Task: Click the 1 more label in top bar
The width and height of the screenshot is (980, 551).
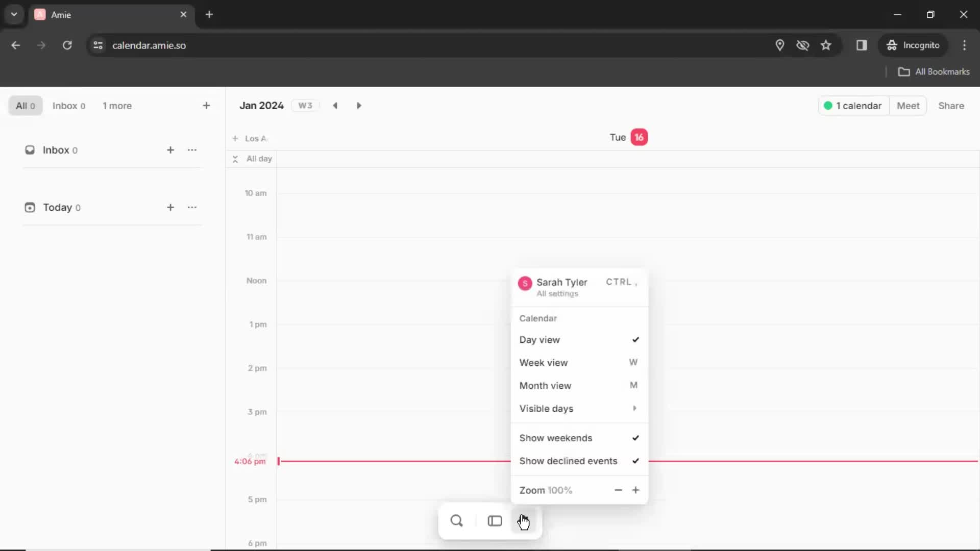Action: click(x=116, y=106)
